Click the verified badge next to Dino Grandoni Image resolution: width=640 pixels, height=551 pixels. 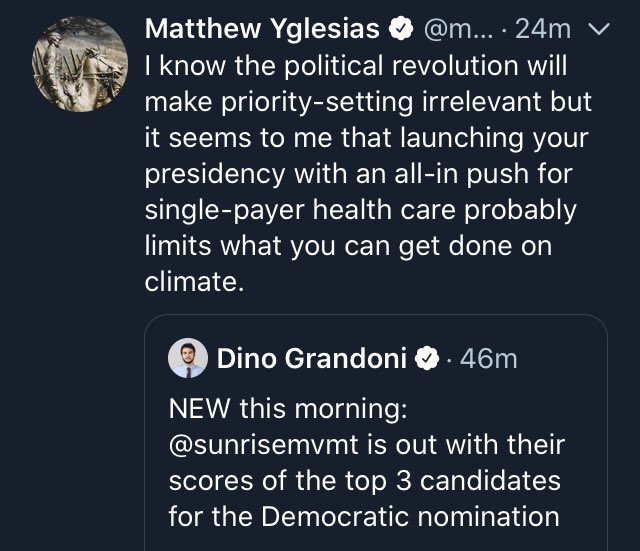pyautogui.click(x=428, y=358)
